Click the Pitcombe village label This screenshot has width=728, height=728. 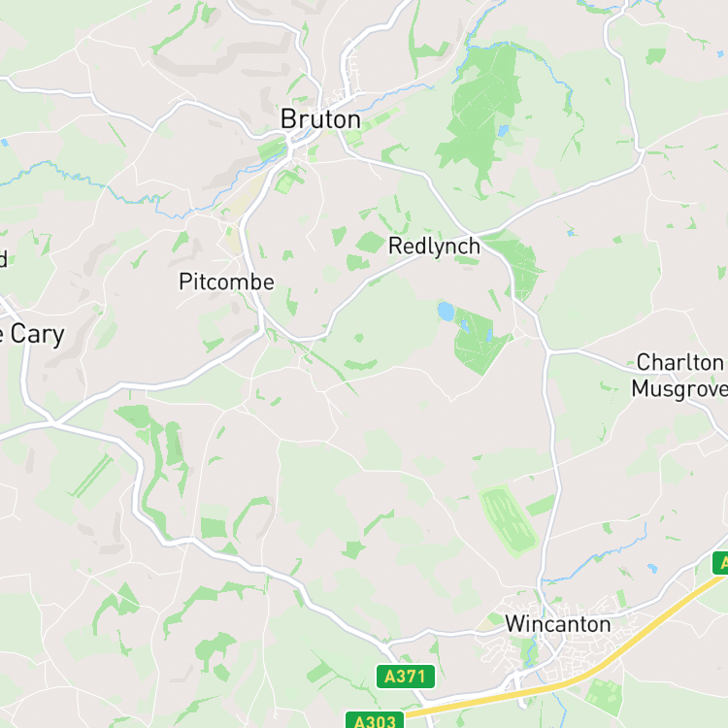coord(226,281)
